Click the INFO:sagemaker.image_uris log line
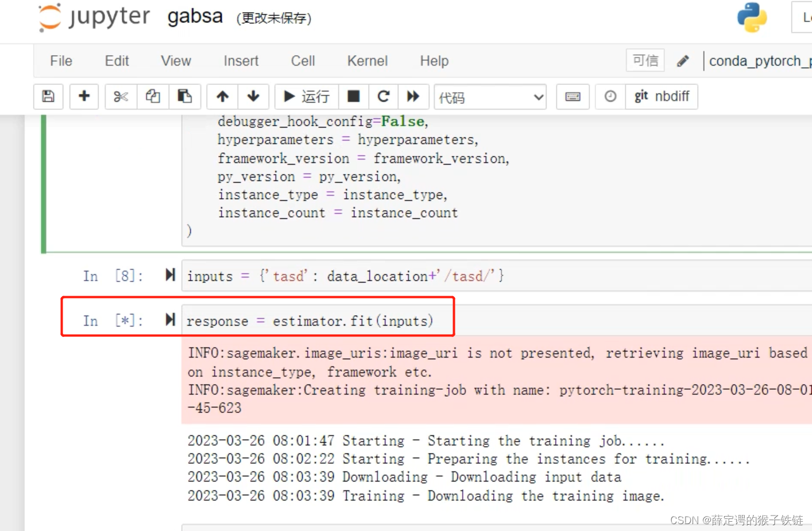This screenshot has width=812, height=531. 497,362
